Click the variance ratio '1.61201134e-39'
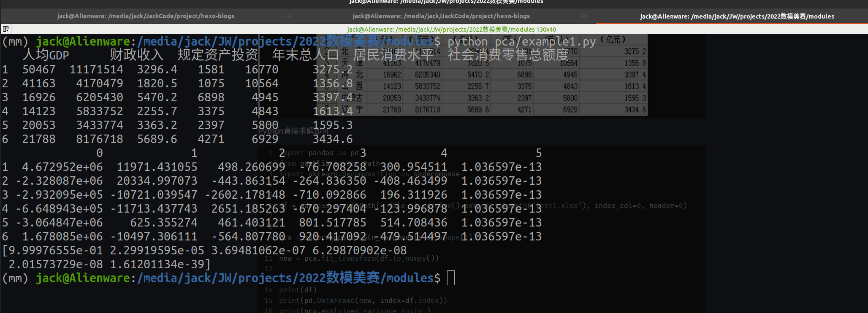This screenshot has width=868, height=313. pyautogui.click(x=157, y=264)
